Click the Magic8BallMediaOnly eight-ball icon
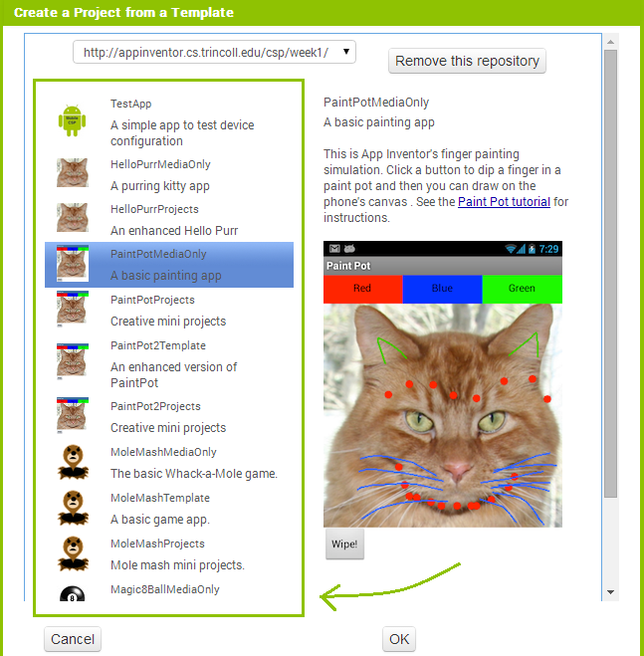This screenshot has height=656, width=644. pos(73,593)
